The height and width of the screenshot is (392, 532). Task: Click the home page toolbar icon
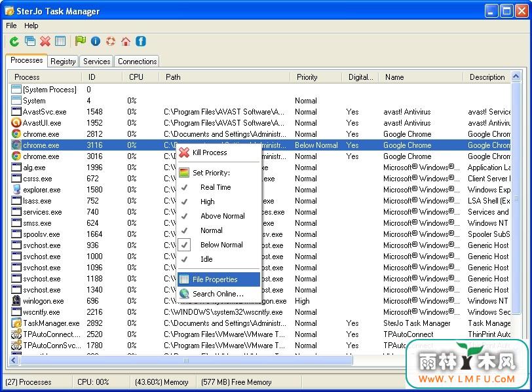[126, 41]
